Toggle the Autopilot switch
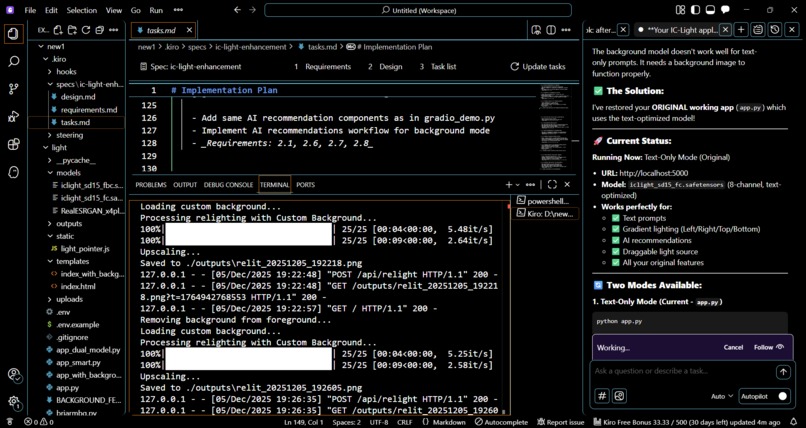Screen dimensions: 806x428 (782, 396)
